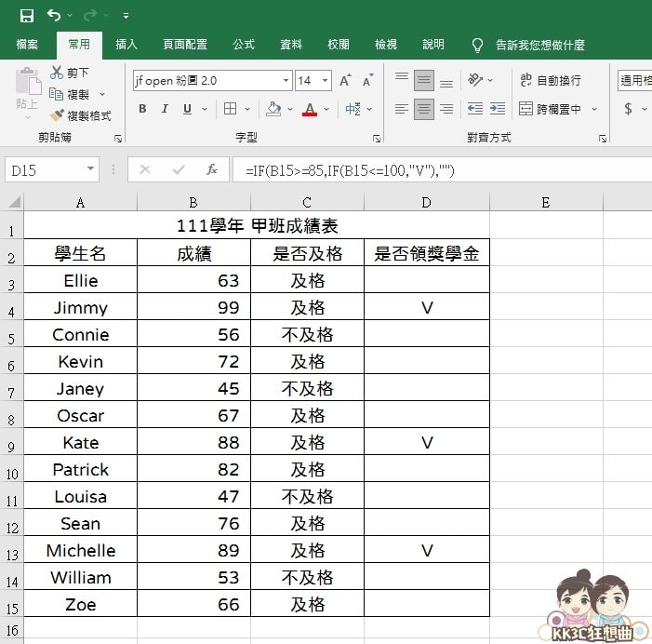Image resolution: width=652 pixels, height=644 pixels.
Task: Click the text orientation icon
Action: [x=475, y=80]
